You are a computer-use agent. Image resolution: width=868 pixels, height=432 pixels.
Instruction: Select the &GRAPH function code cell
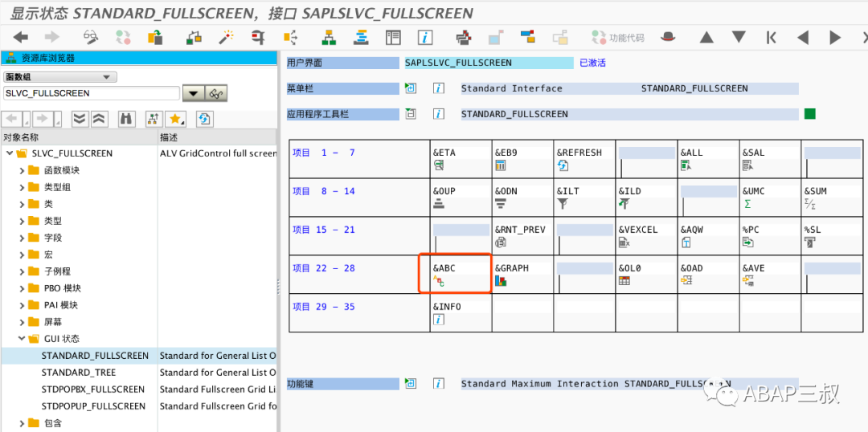pyautogui.click(x=523, y=274)
